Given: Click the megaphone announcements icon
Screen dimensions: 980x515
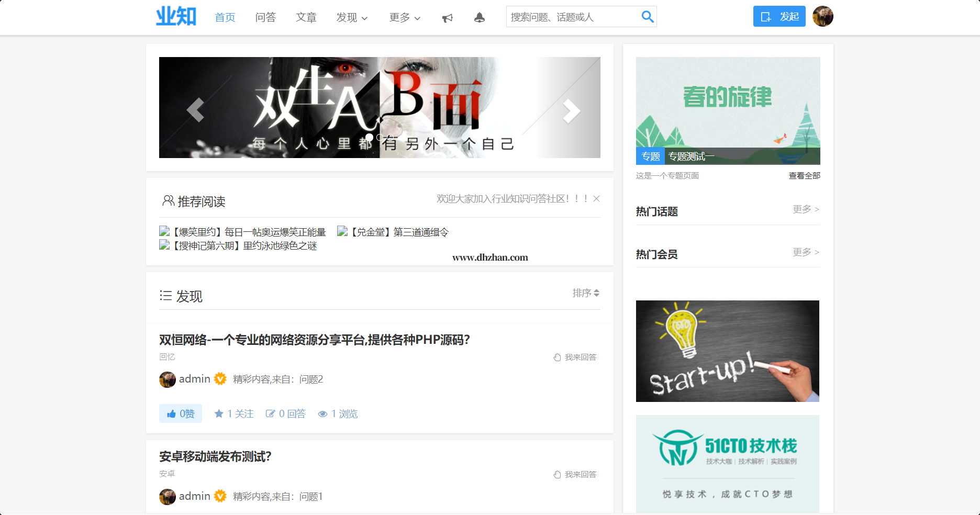Looking at the screenshot, I should click(447, 18).
